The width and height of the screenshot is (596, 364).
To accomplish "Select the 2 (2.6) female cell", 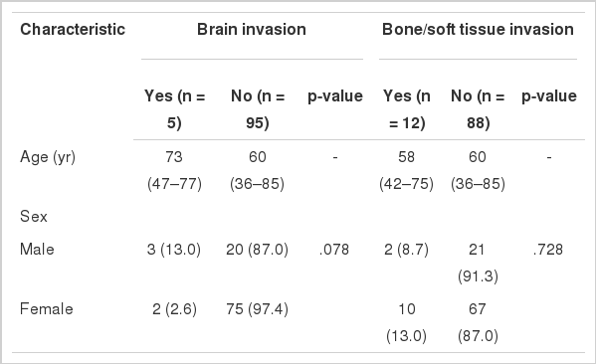I will coord(174,308).
